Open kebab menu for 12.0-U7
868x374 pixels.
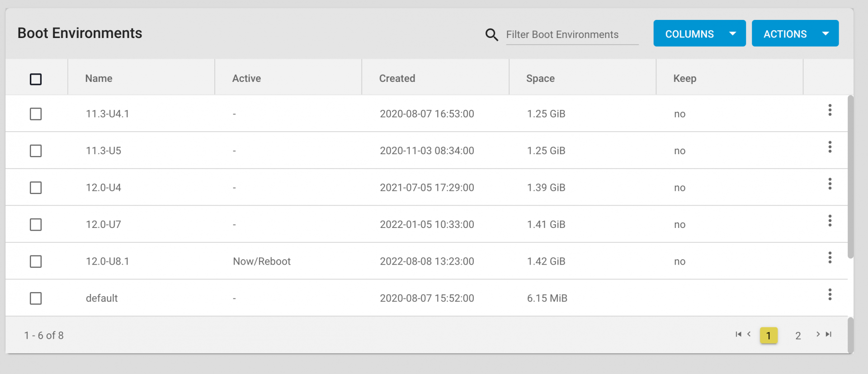point(830,221)
